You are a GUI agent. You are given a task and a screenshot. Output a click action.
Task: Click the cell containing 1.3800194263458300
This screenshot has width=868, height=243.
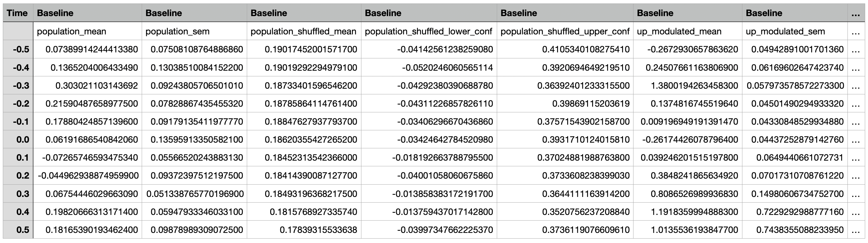pyautogui.click(x=688, y=85)
